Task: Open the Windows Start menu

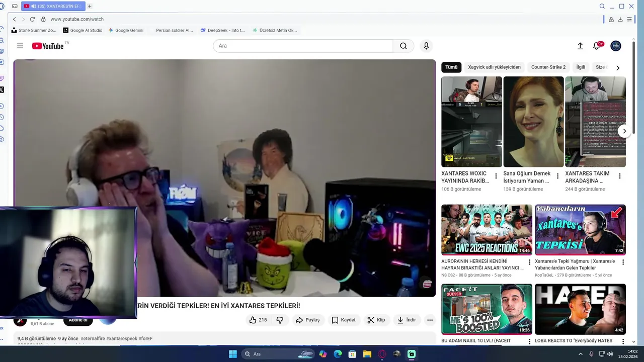Action: pos(233,354)
